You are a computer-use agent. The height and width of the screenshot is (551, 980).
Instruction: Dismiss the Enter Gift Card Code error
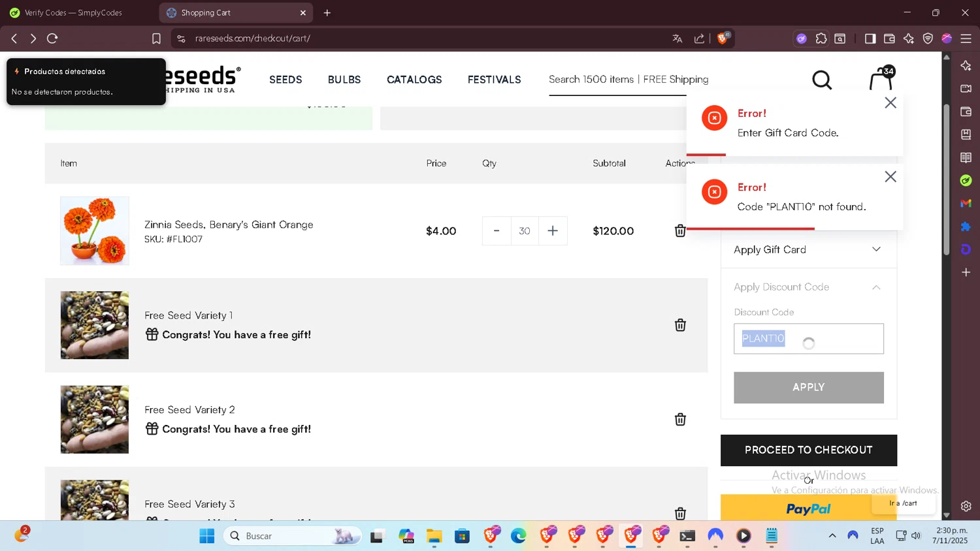coord(890,103)
